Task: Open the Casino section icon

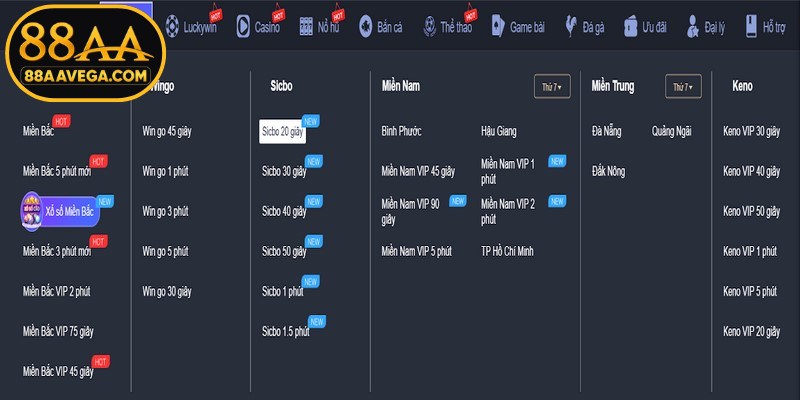Action: point(242,27)
